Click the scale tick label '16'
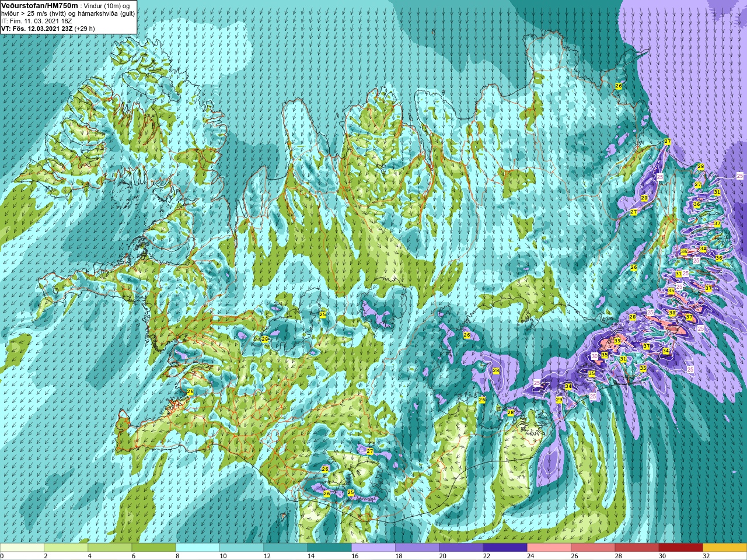747x560 pixels. (x=355, y=556)
